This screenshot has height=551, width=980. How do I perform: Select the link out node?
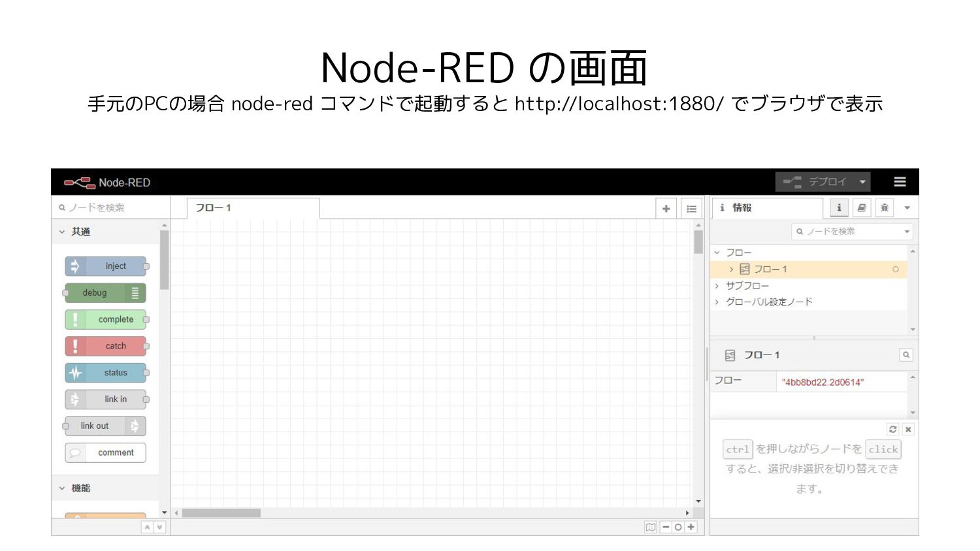click(x=105, y=426)
